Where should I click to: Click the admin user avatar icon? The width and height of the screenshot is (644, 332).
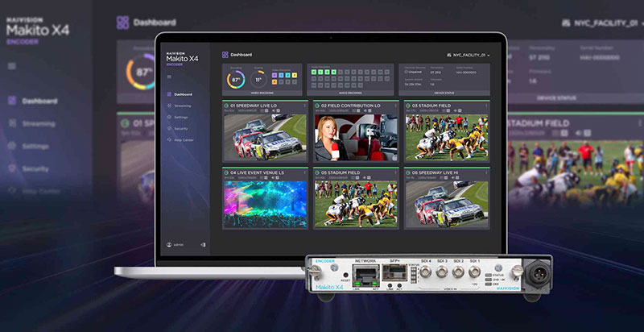(x=169, y=244)
